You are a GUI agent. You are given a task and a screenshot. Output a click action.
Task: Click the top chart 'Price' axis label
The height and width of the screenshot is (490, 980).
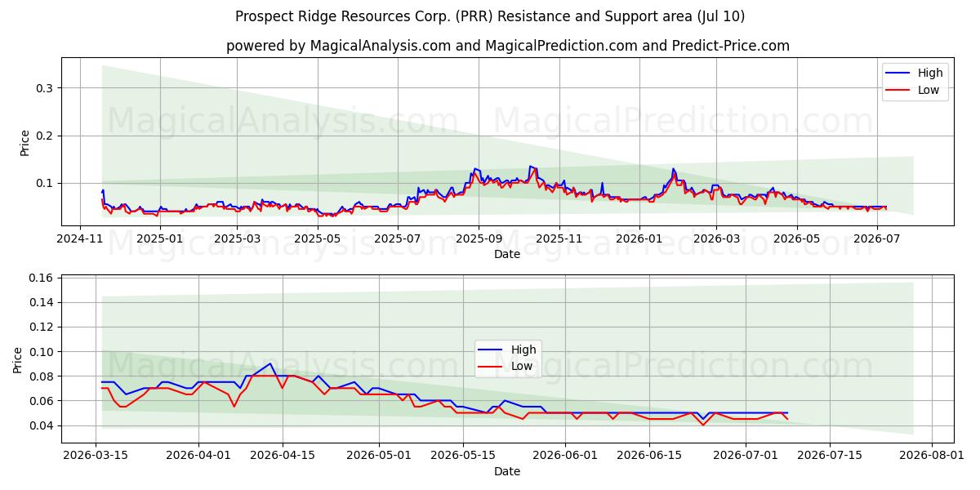pos(24,143)
